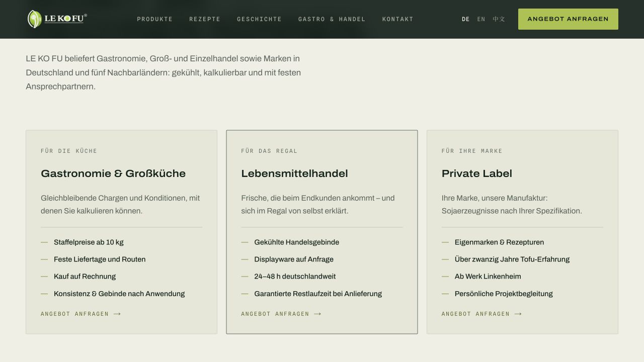Click Eigenmarken & Rezepturen item

click(499, 242)
